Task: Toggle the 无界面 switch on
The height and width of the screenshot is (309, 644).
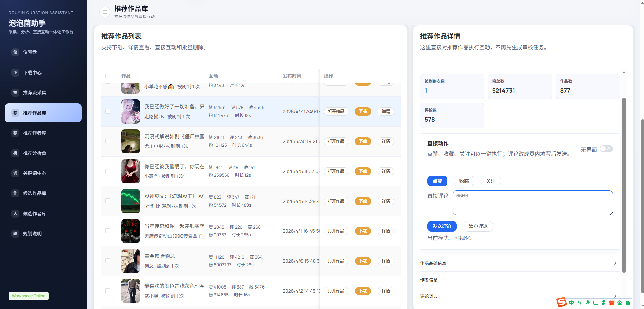Action: [x=606, y=149]
